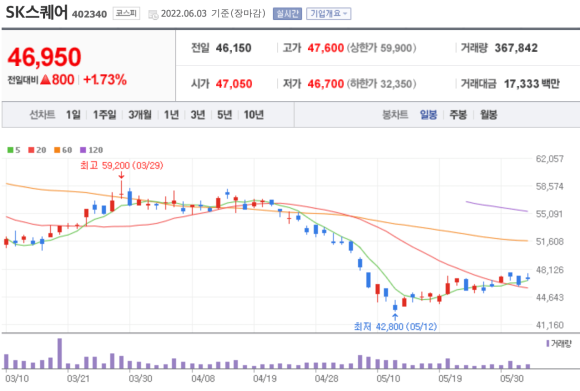Show the 10년 line chart
The image size is (580, 391).
point(254,115)
